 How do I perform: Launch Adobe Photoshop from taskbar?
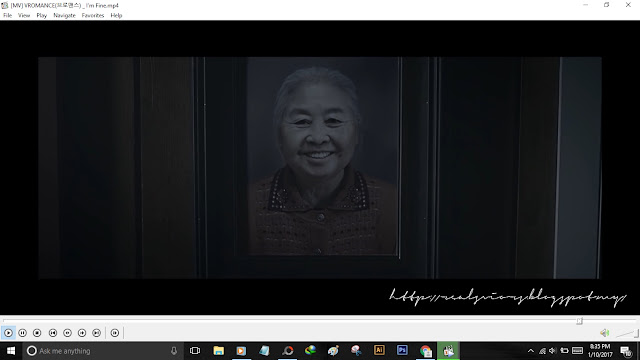click(x=402, y=351)
